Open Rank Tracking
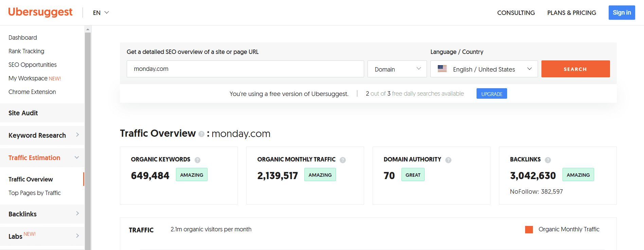 click(26, 51)
